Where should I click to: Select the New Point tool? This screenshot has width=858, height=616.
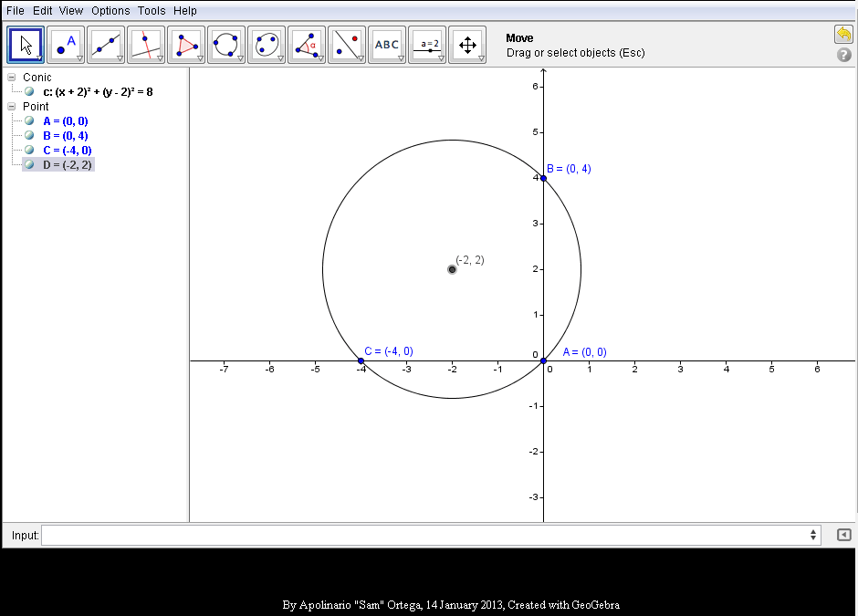tap(65, 43)
